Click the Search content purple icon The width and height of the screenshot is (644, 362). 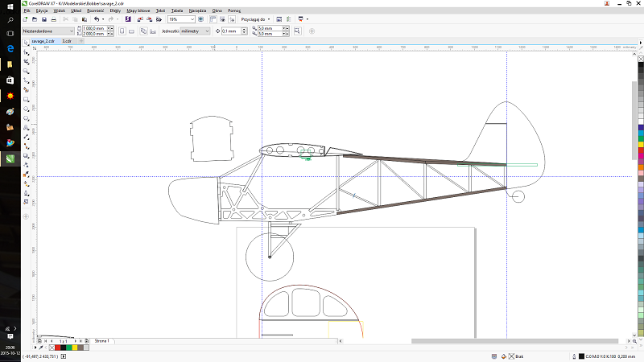pyautogui.click(x=128, y=19)
